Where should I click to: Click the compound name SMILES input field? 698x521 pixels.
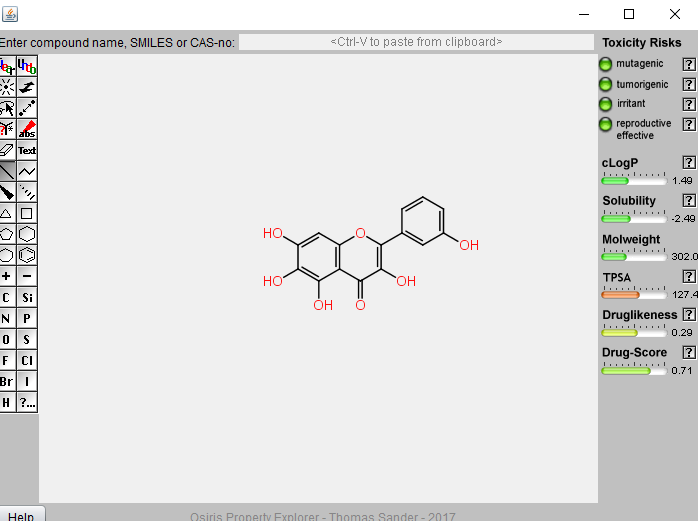(416, 42)
